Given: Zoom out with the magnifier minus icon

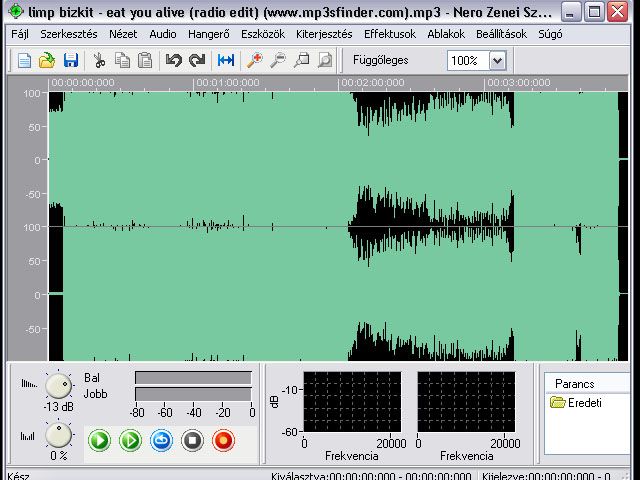Looking at the screenshot, I should point(278,60).
